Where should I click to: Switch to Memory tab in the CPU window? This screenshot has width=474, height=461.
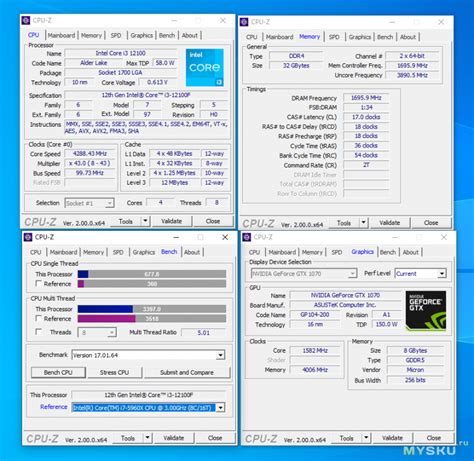point(91,35)
